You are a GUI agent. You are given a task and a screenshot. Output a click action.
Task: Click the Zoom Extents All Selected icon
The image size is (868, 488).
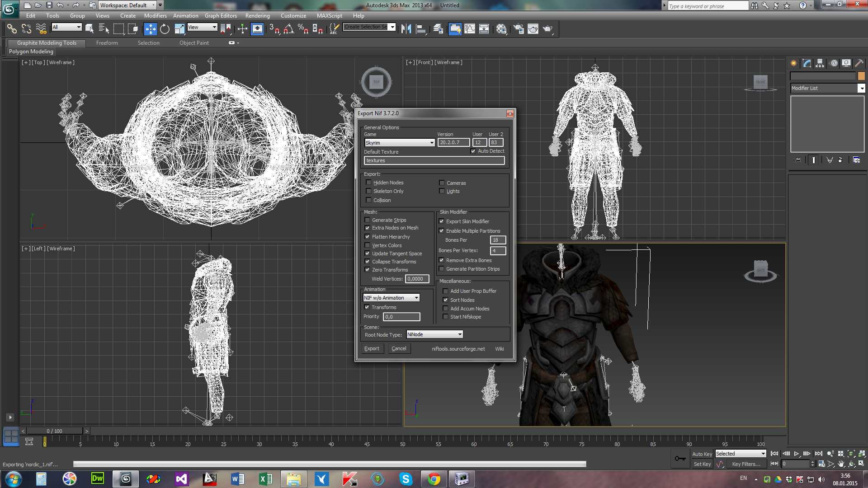tap(862, 454)
